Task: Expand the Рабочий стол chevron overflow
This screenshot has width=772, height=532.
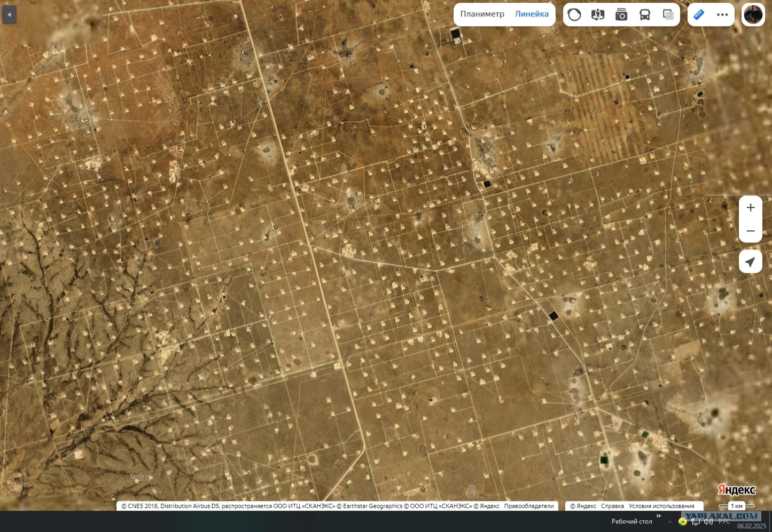Action: [x=659, y=516]
